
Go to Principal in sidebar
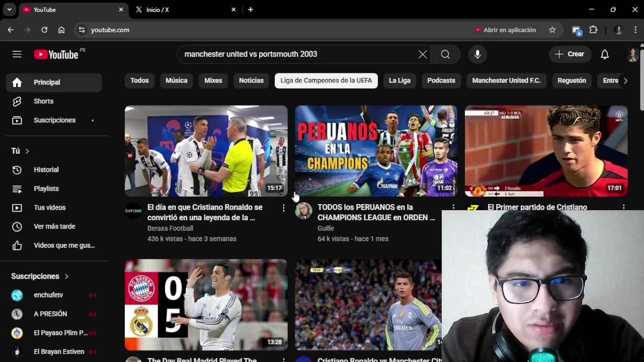coord(54,82)
